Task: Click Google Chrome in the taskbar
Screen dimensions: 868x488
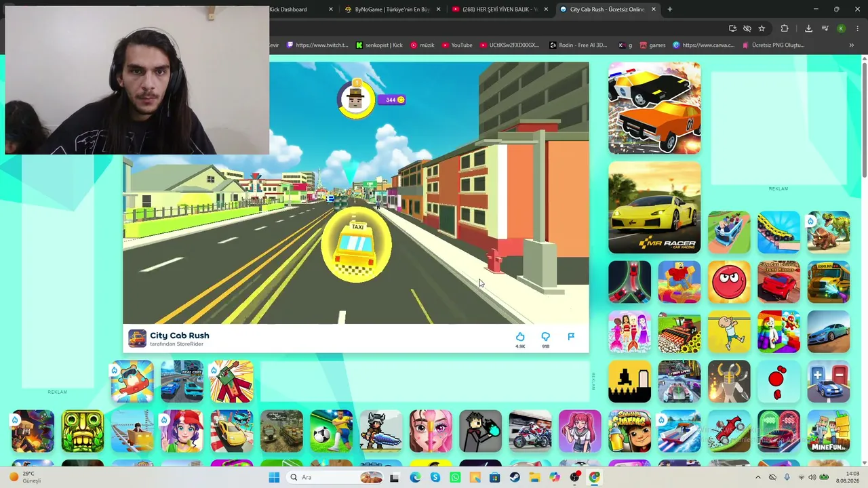Action: tap(594, 477)
